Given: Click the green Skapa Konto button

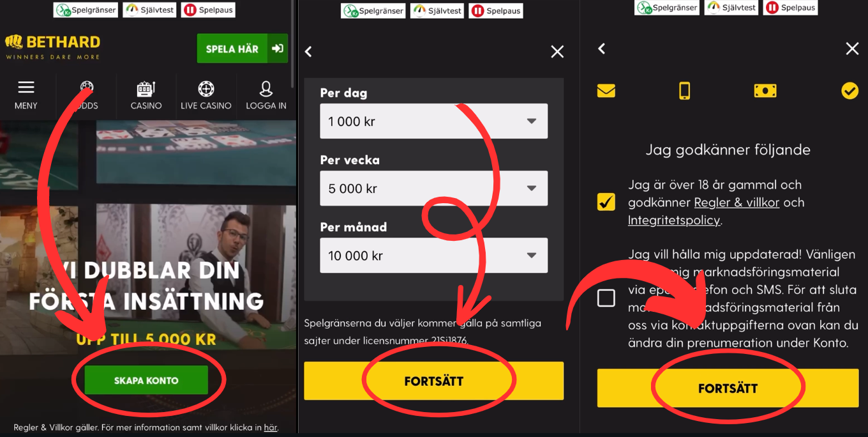Looking at the screenshot, I should (146, 380).
